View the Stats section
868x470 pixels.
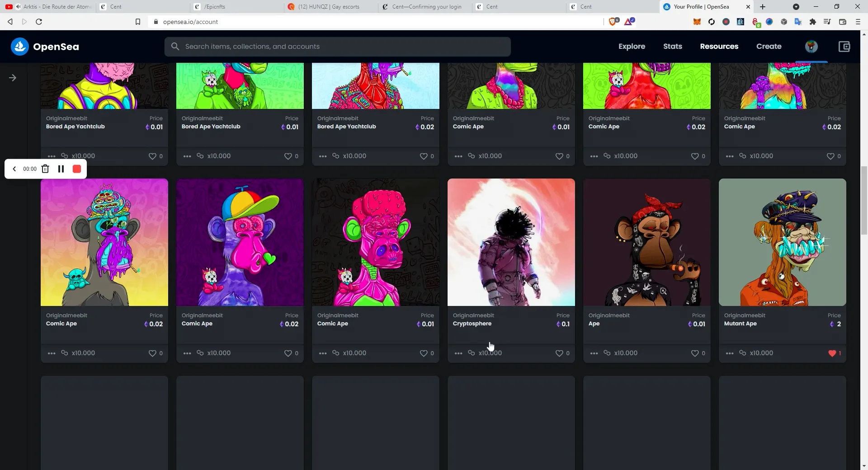[x=672, y=47]
